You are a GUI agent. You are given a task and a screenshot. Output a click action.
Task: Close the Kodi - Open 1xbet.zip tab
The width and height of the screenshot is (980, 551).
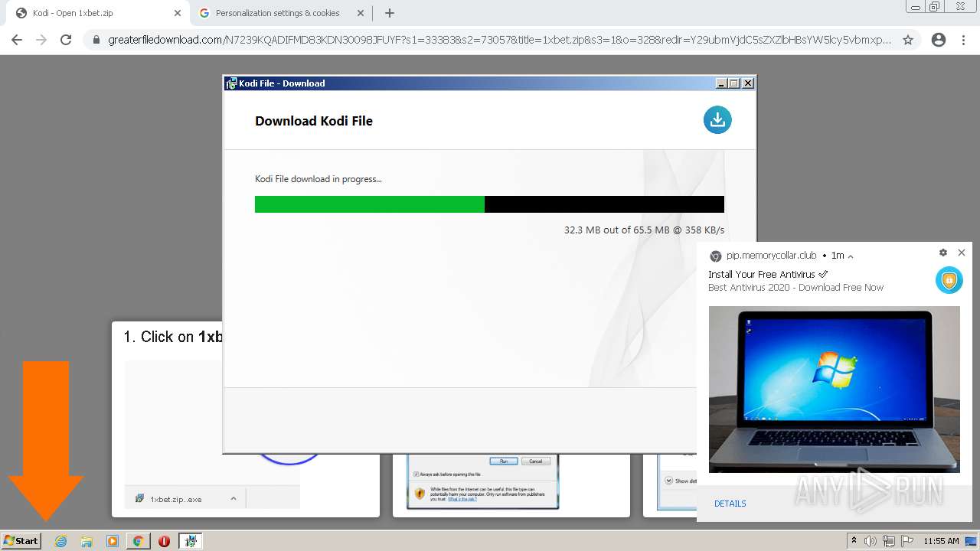click(x=178, y=13)
